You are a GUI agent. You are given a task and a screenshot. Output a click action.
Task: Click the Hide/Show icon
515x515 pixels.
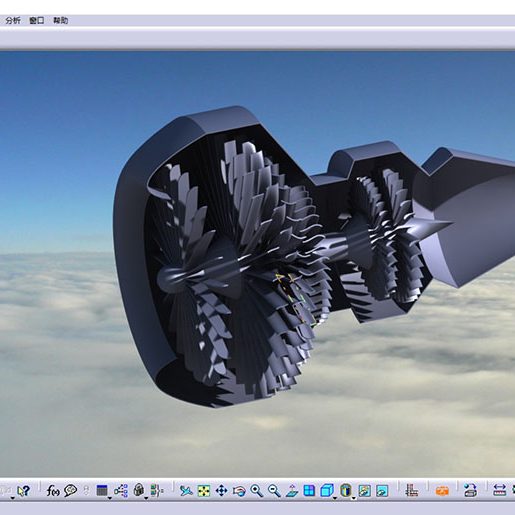click(364, 490)
